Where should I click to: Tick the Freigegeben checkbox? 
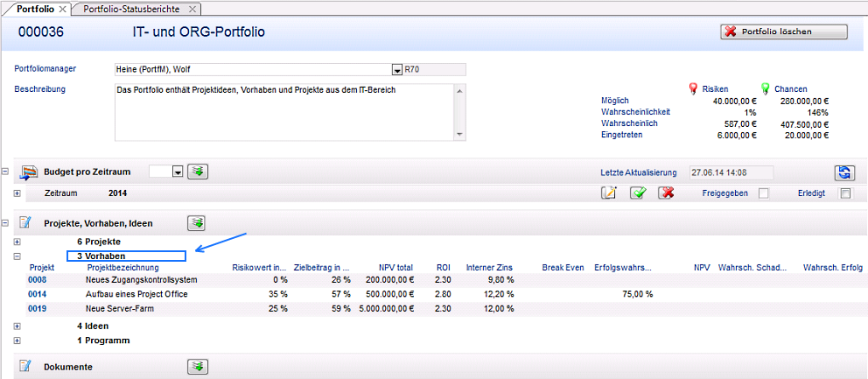coord(763,193)
